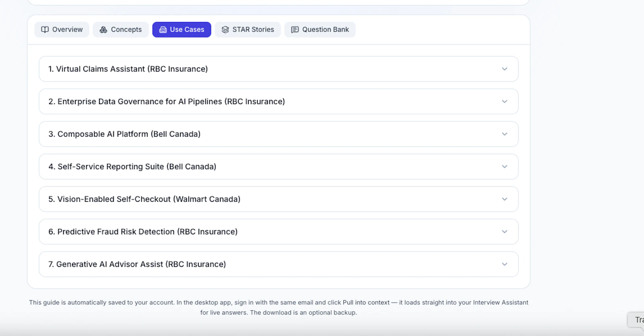Click '1. Virtual Claims Assistant (RBC Insurance)' title

128,69
